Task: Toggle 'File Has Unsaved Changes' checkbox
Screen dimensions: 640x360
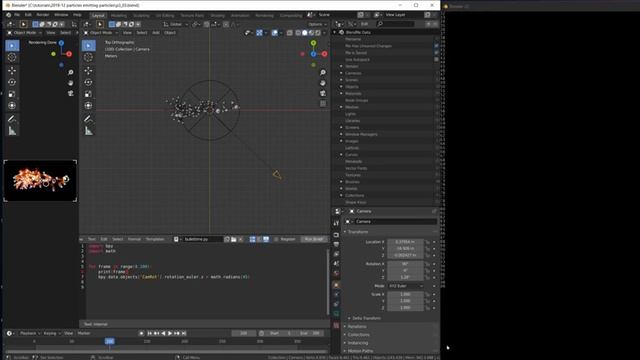Action: point(436,46)
